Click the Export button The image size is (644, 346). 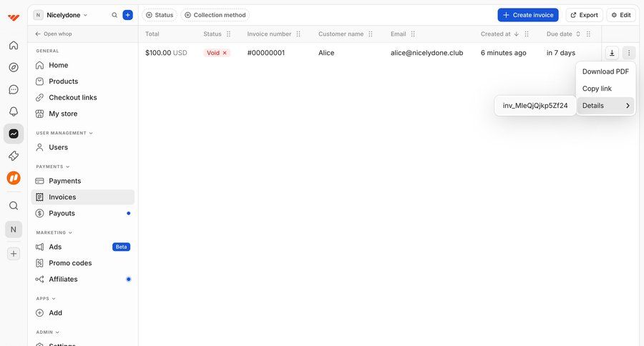(584, 15)
